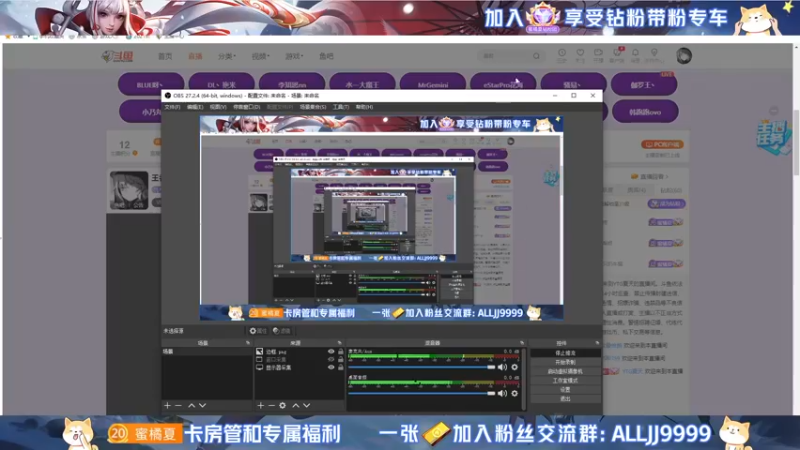Open watch history clock icon on Douyu header

coord(562,55)
